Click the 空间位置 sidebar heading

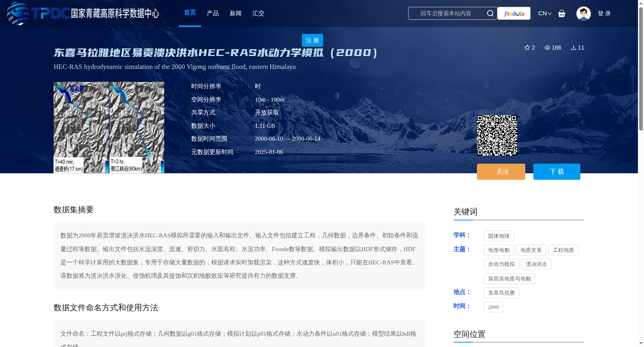point(469,334)
